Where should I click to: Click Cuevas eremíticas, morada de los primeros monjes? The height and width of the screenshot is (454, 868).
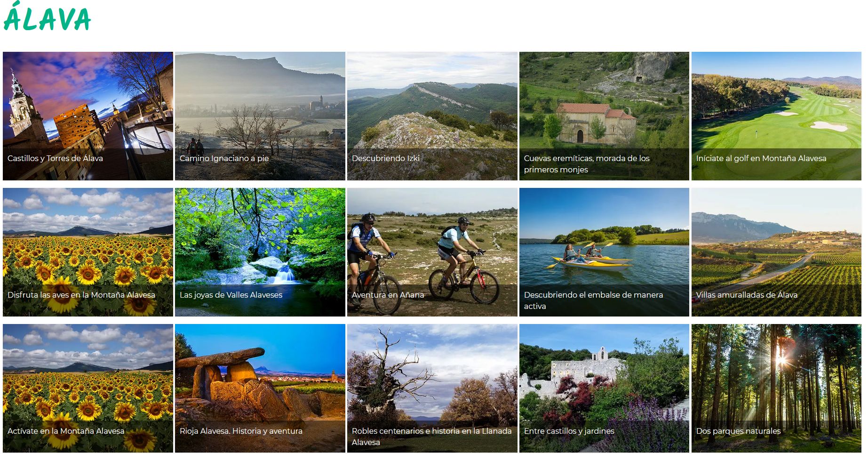[x=605, y=116]
